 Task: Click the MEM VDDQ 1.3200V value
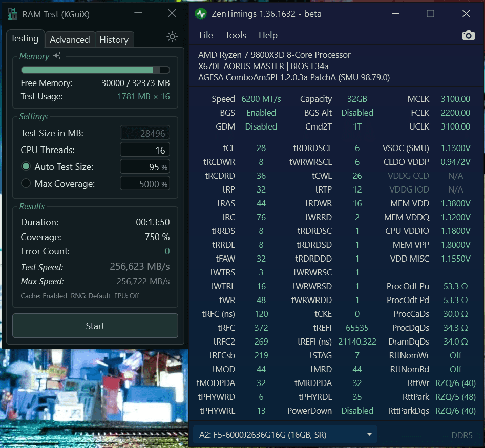tap(455, 217)
